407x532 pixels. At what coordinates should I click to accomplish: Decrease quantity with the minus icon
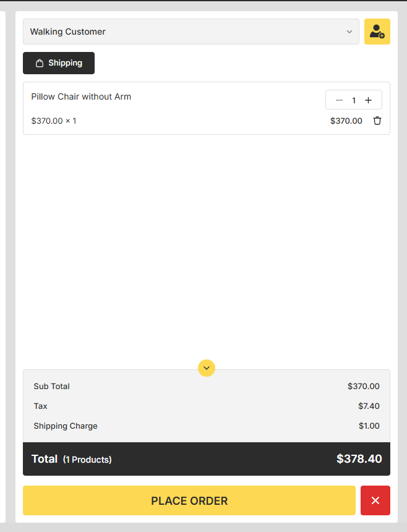(339, 100)
